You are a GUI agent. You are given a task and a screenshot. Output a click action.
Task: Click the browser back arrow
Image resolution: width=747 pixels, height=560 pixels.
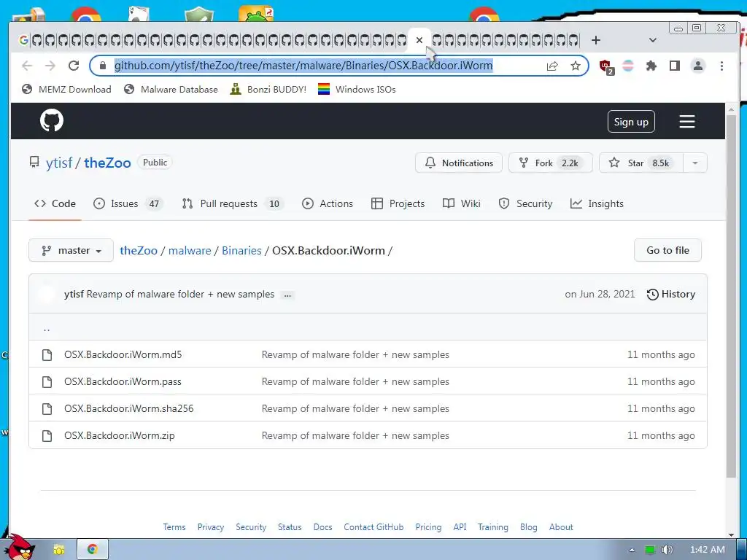pos(27,66)
